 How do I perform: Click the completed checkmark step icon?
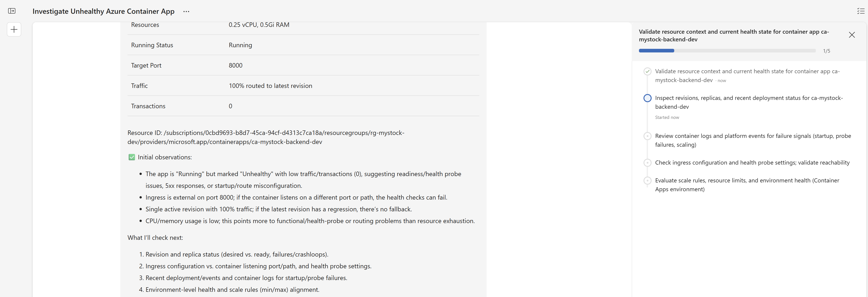(x=647, y=71)
